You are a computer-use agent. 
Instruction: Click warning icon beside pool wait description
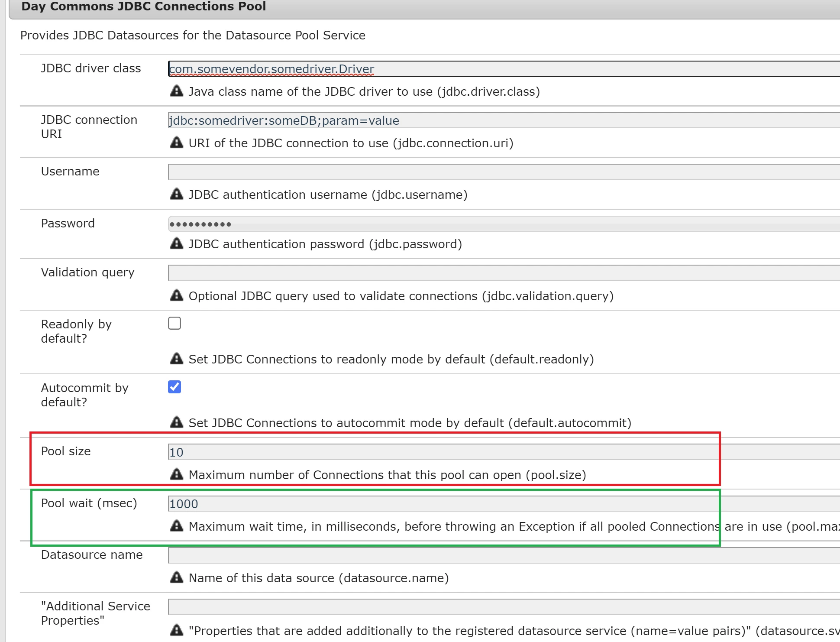(x=176, y=526)
